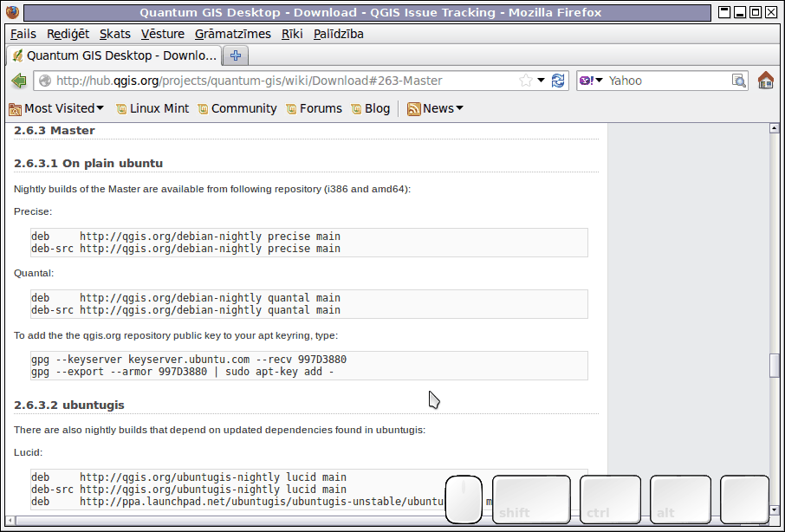The image size is (785, 532).
Task: Click the shift key overlay button
Action: [x=532, y=499]
